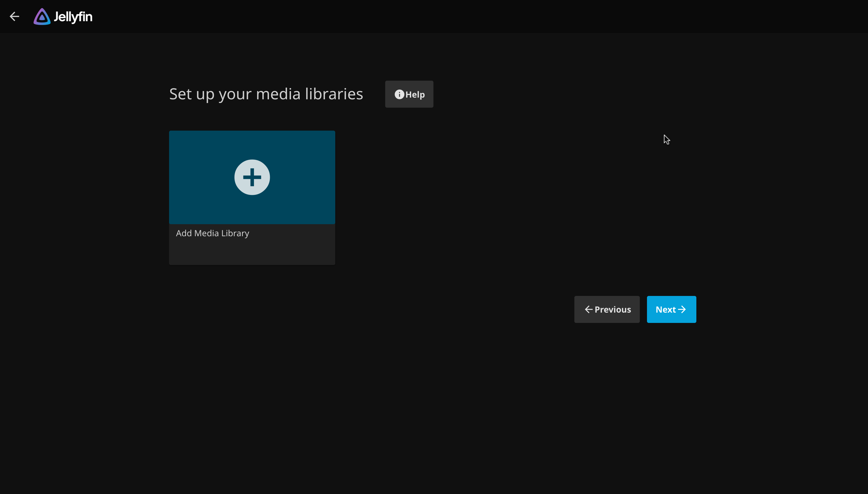This screenshot has width=868, height=494.
Task: Click the left arrow inside the Previous button
Action: (x=588, y=309)
